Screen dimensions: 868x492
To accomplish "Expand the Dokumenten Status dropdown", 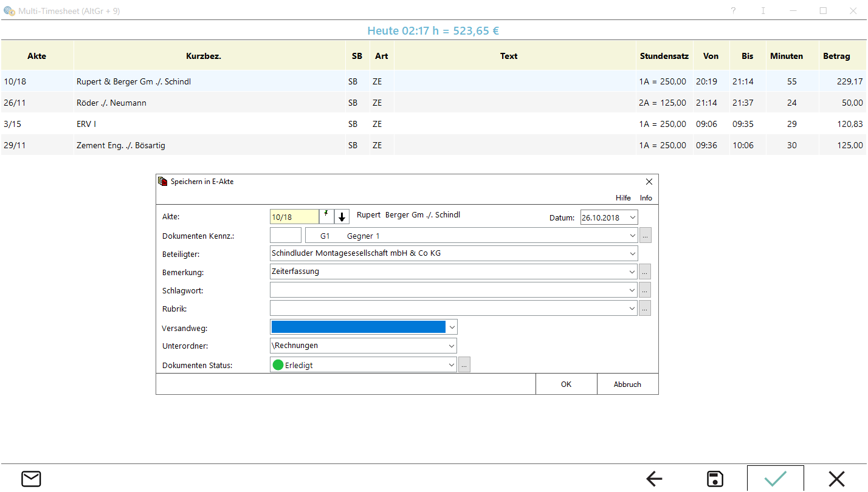I will [451, 365].
